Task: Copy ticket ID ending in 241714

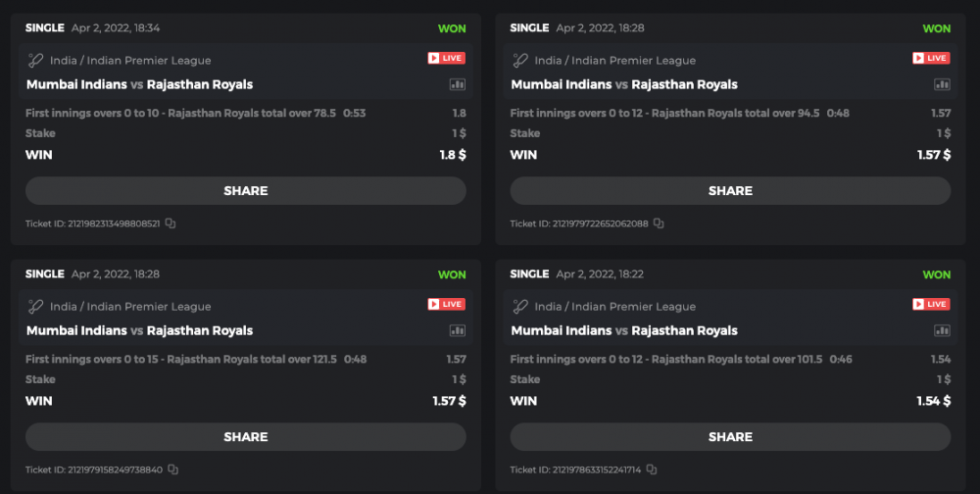Action: (651, 469)
